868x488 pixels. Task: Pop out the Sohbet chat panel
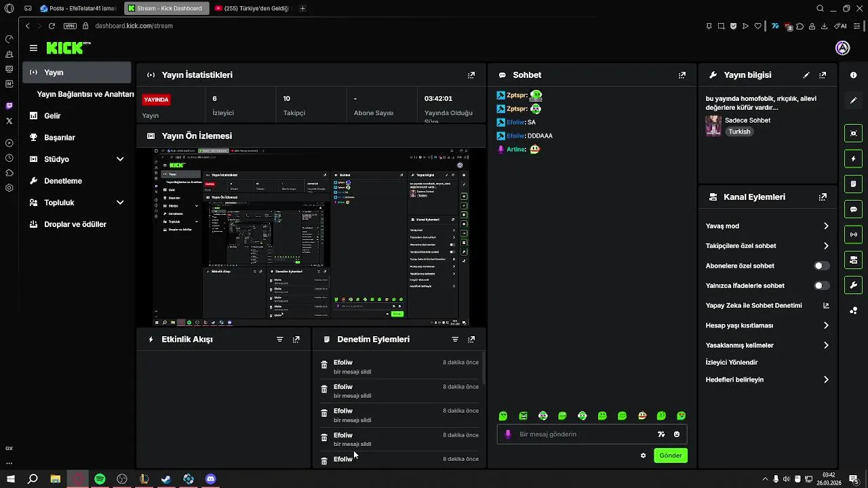coord(682,75)
